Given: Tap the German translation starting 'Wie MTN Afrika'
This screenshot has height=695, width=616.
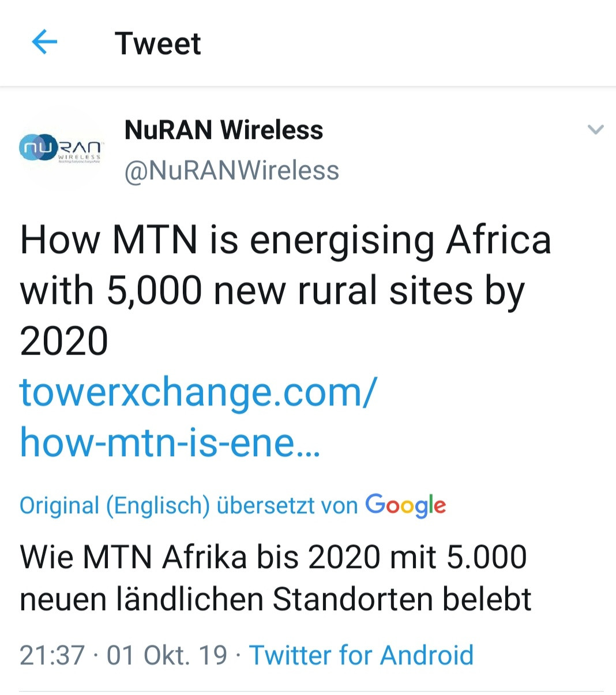Looking at the screenshot, I should (273, 557).
